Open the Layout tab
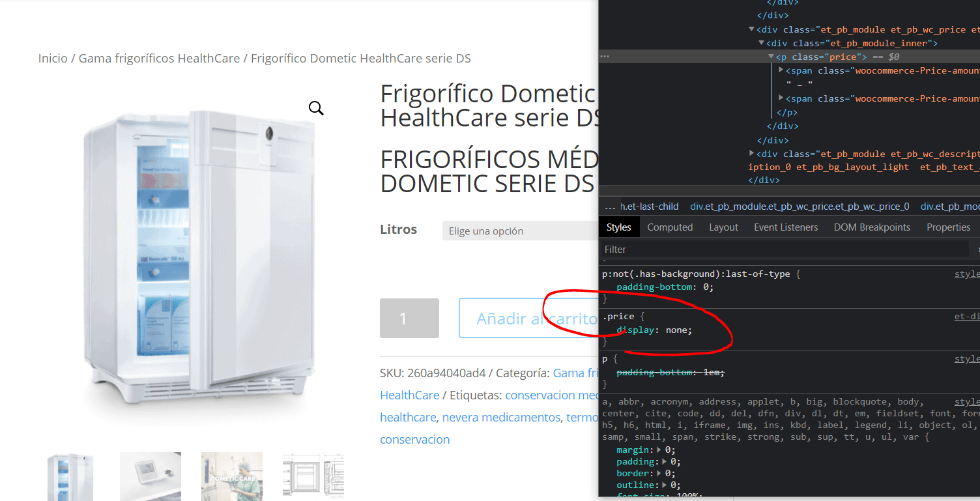The height and width of the screenshot is (501, 980). [x=723, y=227]
